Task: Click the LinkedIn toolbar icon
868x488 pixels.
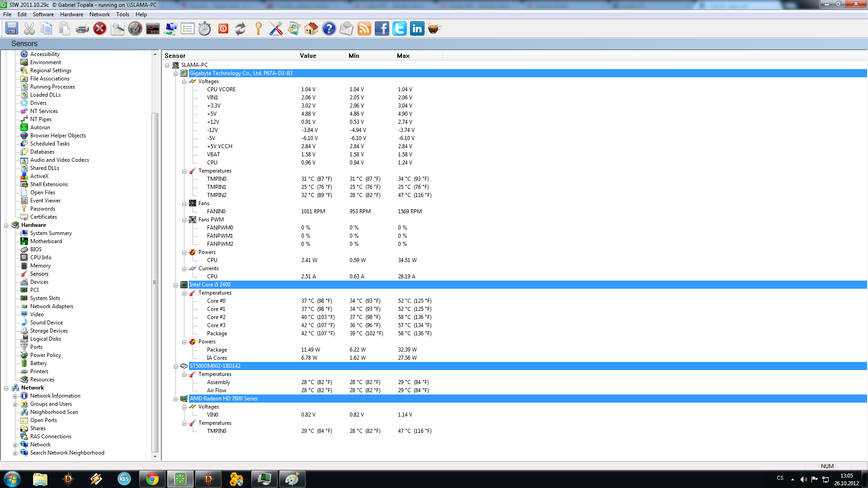Action: (x=417, y=28)
